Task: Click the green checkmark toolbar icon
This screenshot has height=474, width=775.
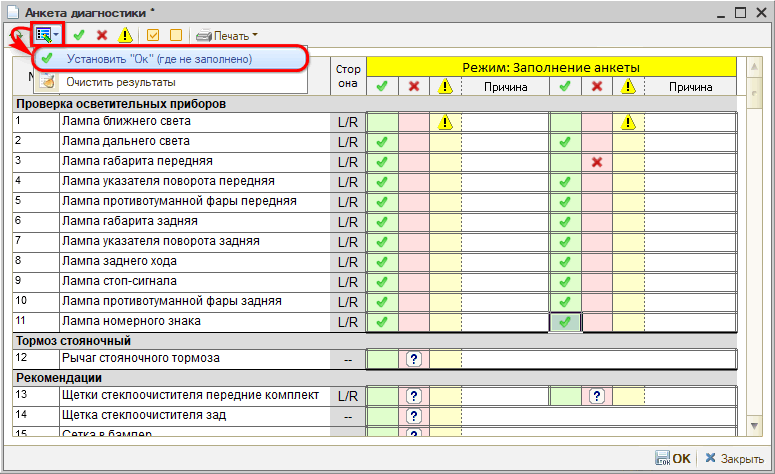Action: pyautogui.click(x=80, y=36)
